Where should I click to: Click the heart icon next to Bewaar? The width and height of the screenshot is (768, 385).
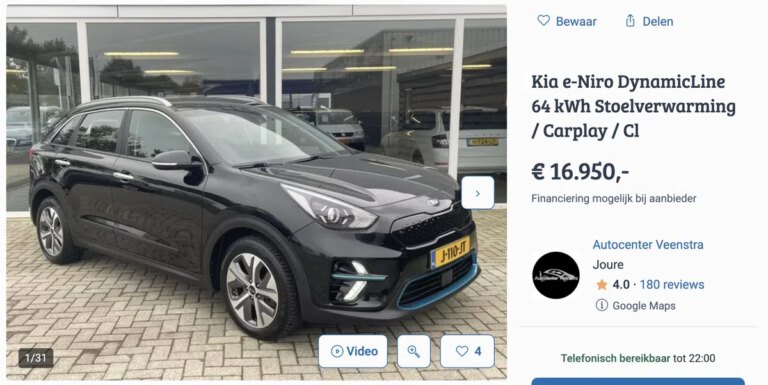[543, 21]
